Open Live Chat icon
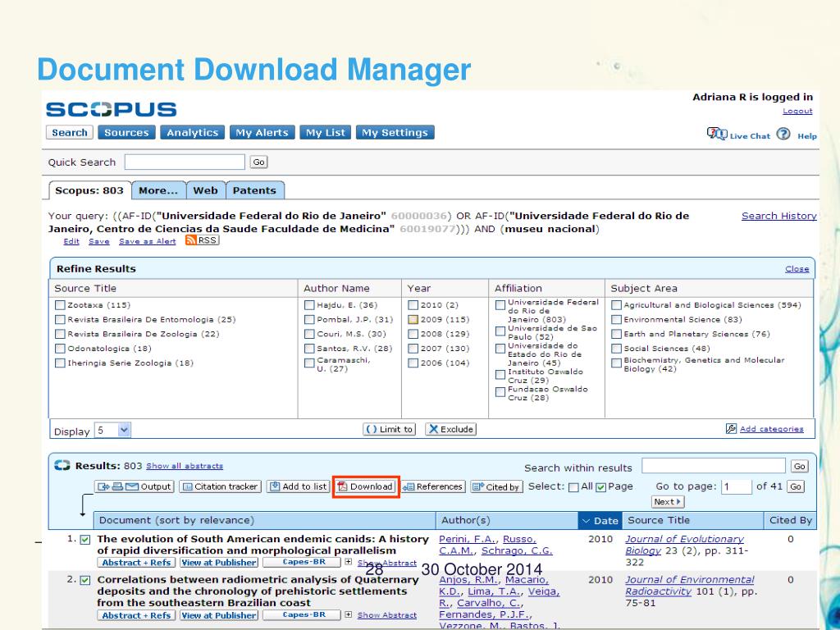Image resolution: width=840 pixels, height=630 pixels. (716, 134)
